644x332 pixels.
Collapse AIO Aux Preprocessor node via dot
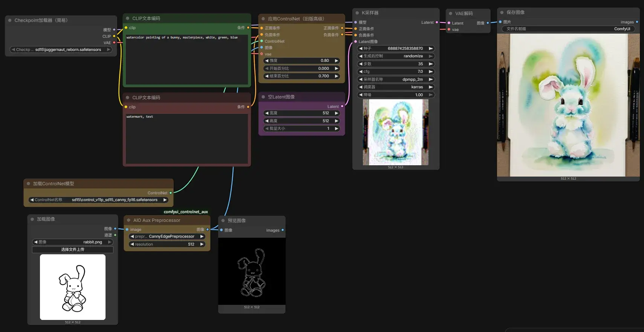(129, 220)
